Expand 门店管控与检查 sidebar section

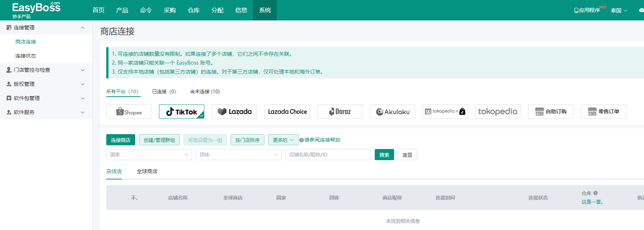coord(46,70)
